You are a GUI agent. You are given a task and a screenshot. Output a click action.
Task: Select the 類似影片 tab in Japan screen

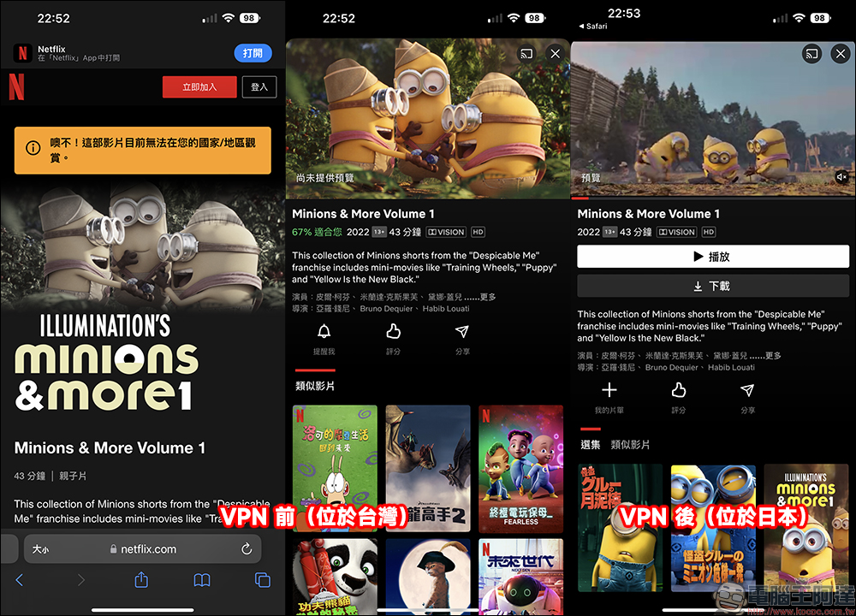631,445
